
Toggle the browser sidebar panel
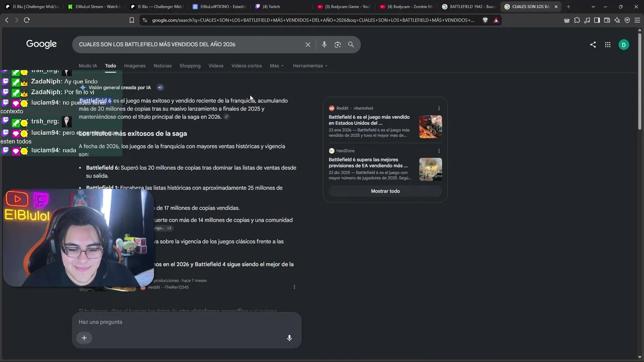597,20
